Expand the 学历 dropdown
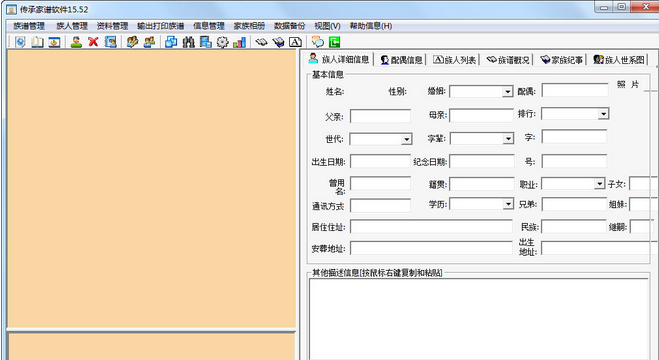The width and height of the screenshot is (659, 360). pyautogui.click(x=508, y=204)
